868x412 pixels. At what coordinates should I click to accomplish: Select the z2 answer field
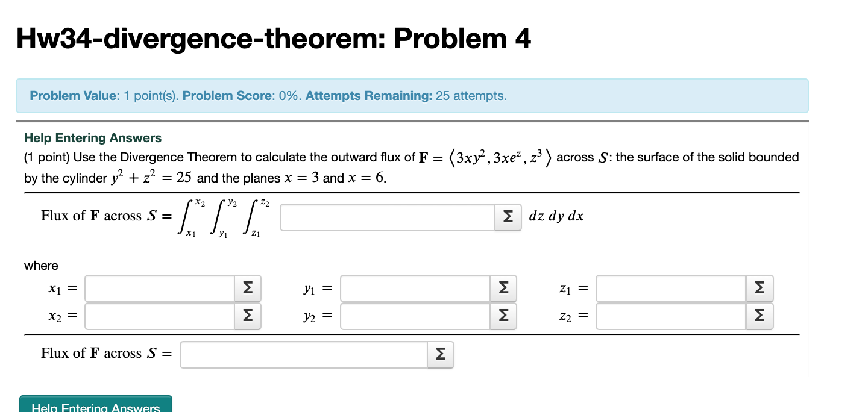point(669,316)
